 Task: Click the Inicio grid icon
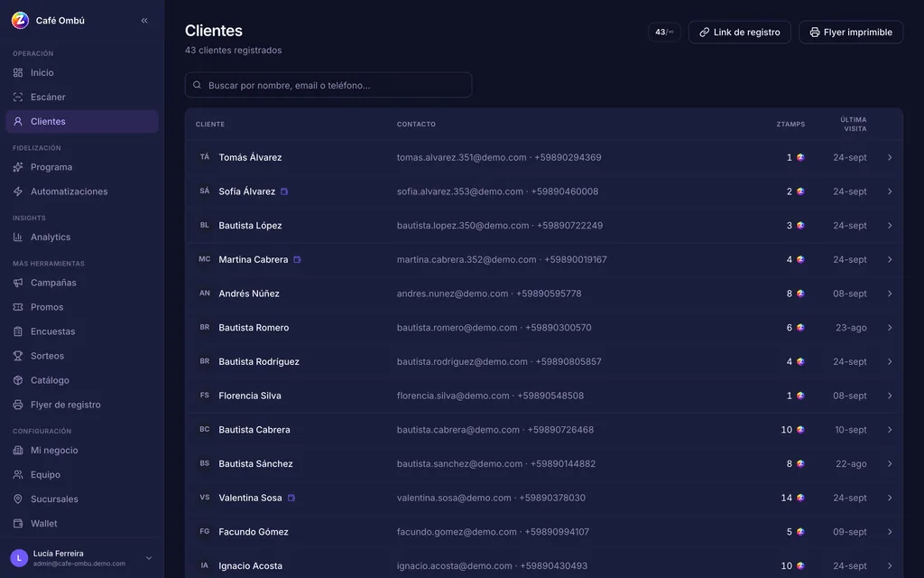click(x=18, y=72)
